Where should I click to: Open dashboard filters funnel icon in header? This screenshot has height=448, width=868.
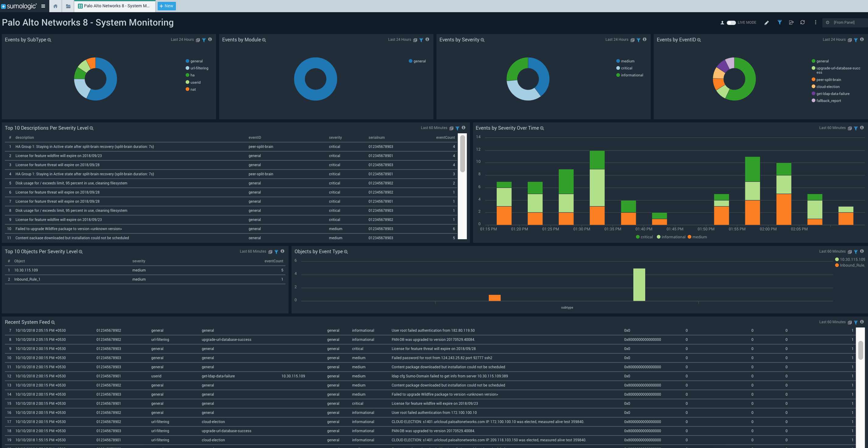point(779,23)
